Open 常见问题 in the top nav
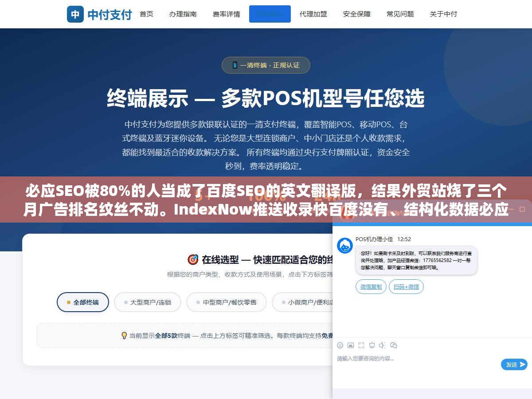Viewport: 532px width, 399px height. [400, 14]
